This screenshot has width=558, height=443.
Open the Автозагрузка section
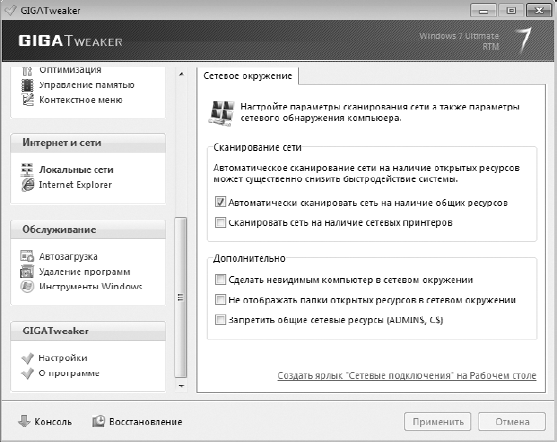click(x=68, y=257)
